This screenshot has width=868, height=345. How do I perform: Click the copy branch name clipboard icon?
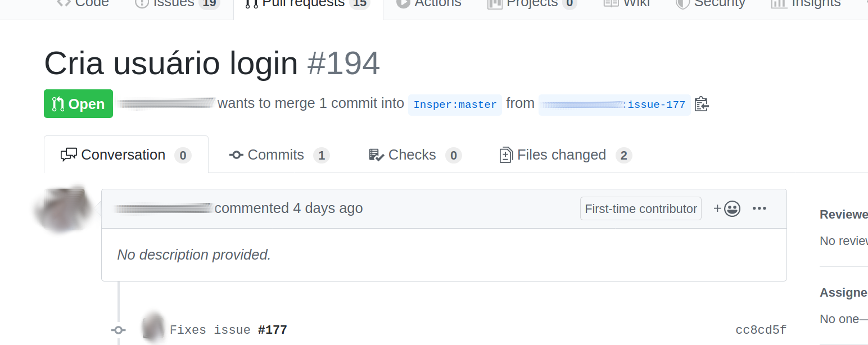(702, 105)
